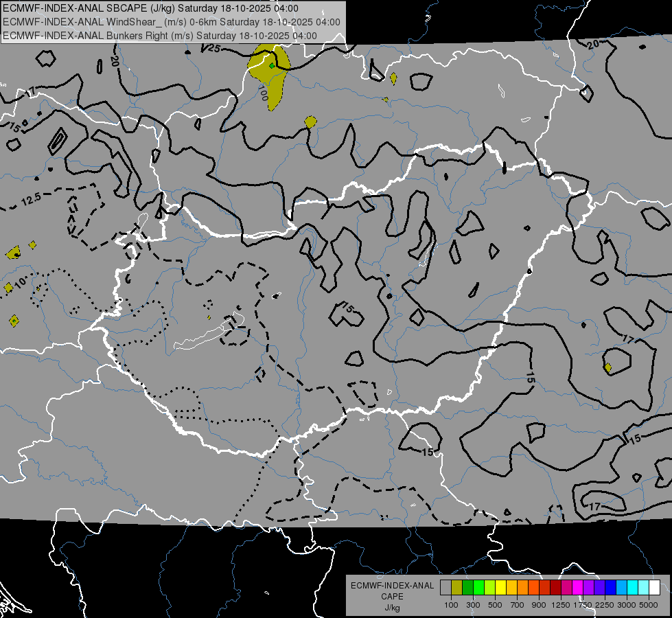Select the white last legend swatch
The height and width of the screenshot is (618, 672).
654,587
